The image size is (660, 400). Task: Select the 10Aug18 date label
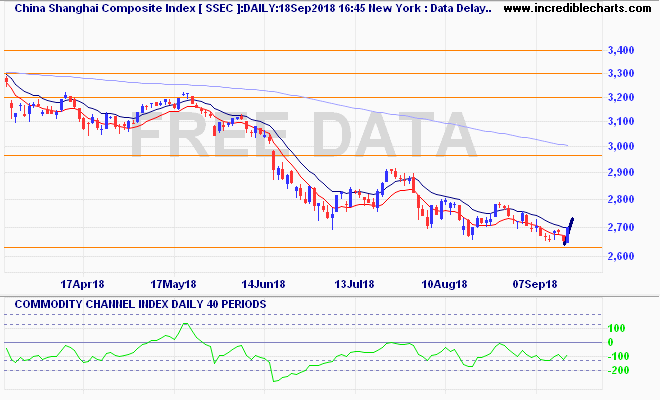[x=444, y=283]
